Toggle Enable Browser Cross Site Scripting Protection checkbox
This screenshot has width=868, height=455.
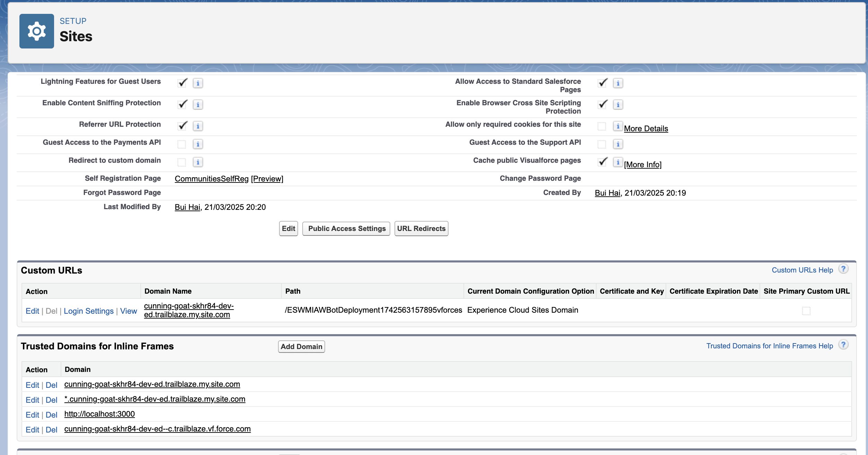tap(602, 105)
